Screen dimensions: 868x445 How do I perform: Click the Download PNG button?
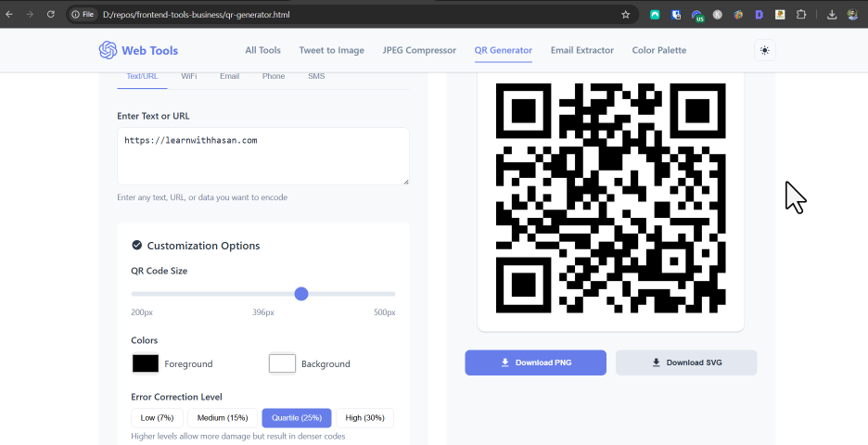click(x=535, y=362)
